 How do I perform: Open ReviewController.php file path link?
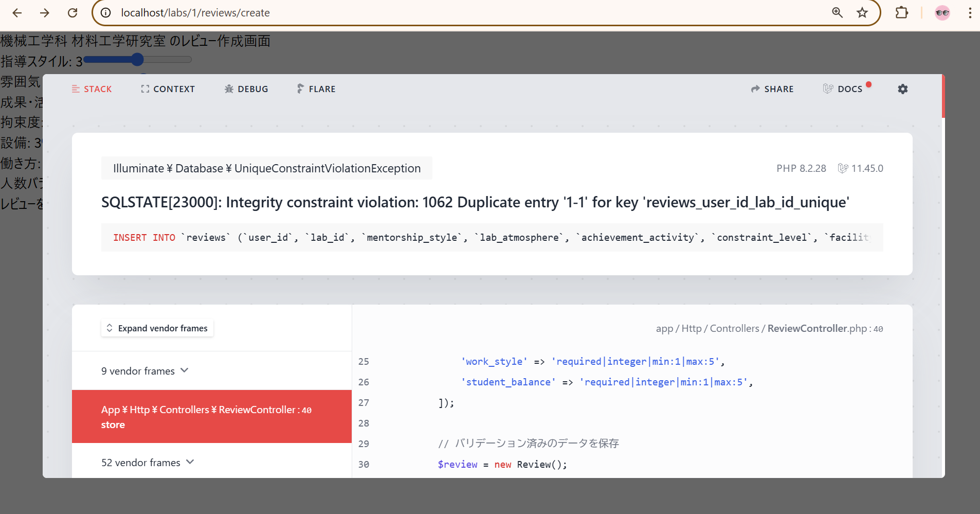pyautogui.click(x=770, y=329)
